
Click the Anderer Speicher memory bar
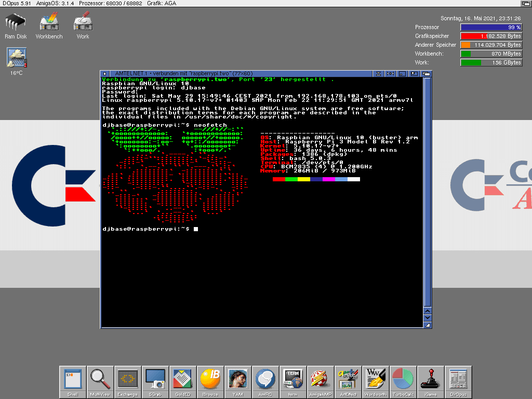coord(491,45)
